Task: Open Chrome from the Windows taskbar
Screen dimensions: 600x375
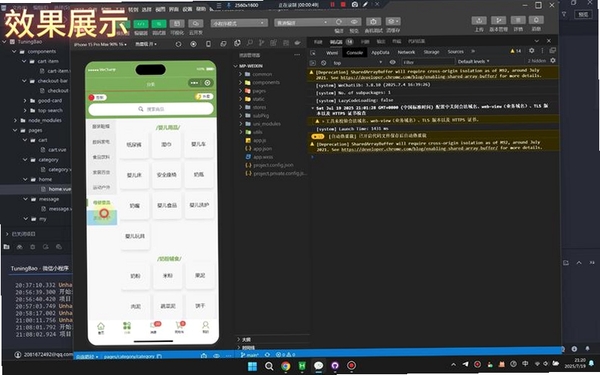Action: pyautogui.click(x=285, y=366)
